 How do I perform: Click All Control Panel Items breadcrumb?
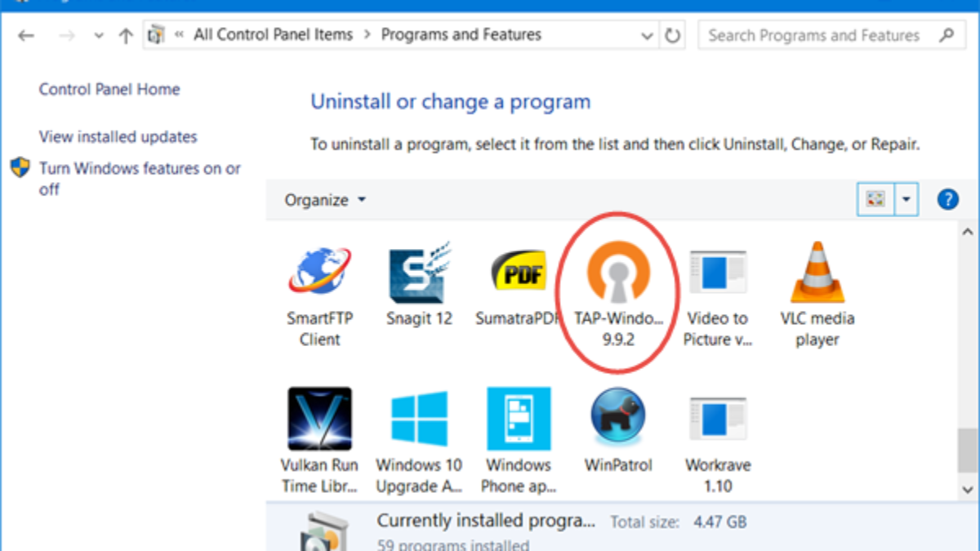(x=273, y=35)
